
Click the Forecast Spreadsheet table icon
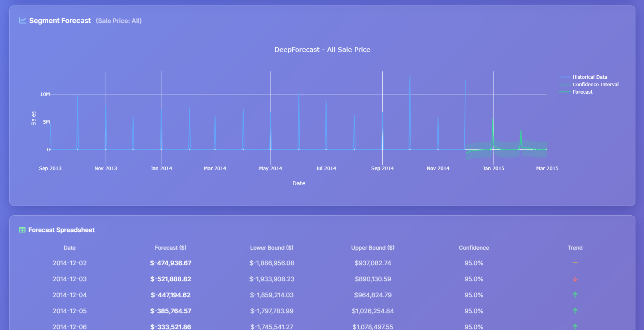click(x=22, y=230)
